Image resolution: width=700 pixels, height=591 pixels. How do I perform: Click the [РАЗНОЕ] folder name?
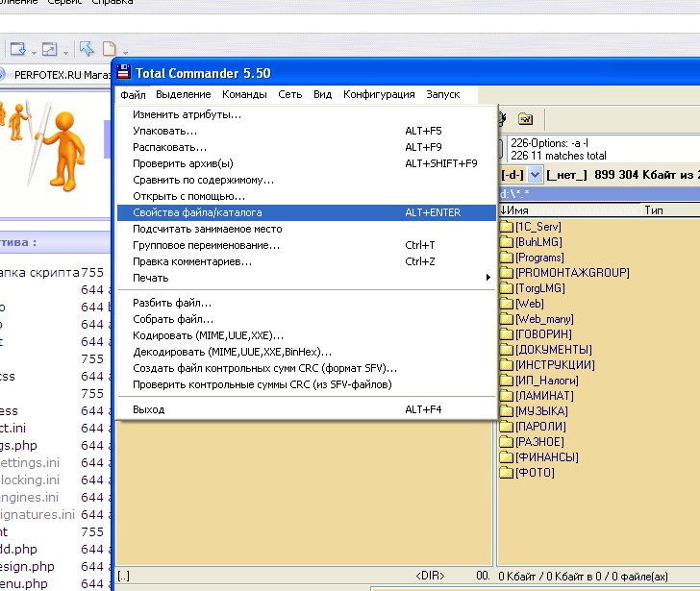click(x=539, y=442)
